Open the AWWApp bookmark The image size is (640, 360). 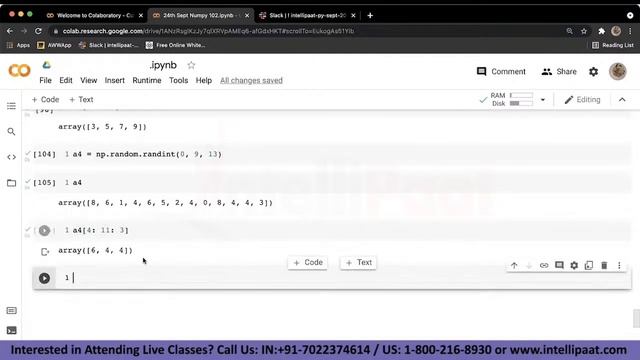(x=54, y=45)
